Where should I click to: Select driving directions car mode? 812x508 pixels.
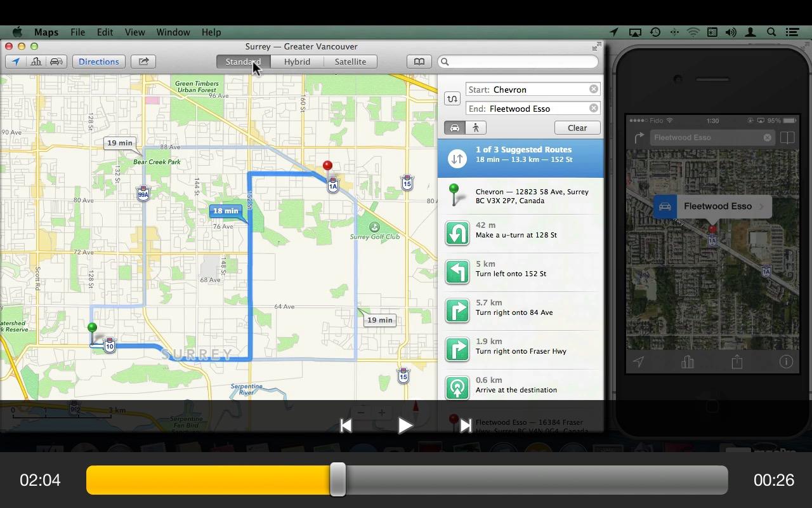tap(455, 128)
